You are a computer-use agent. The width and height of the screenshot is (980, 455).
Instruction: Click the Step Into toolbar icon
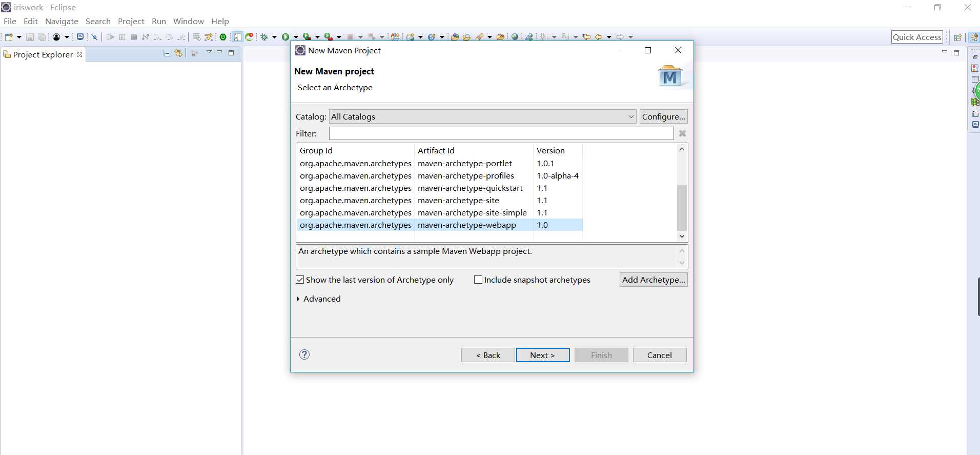[x=157, y=37]
